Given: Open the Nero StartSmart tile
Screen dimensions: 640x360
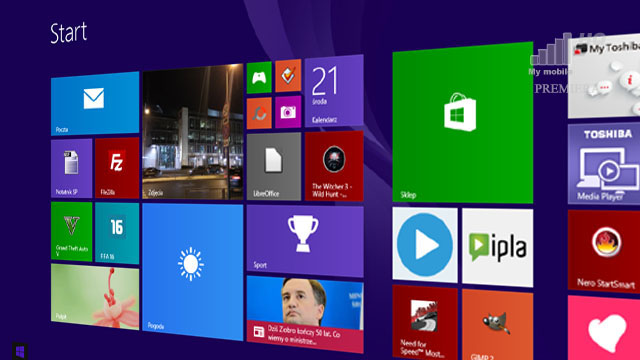Looking at the screenshot, I should [x=604, y=251].
